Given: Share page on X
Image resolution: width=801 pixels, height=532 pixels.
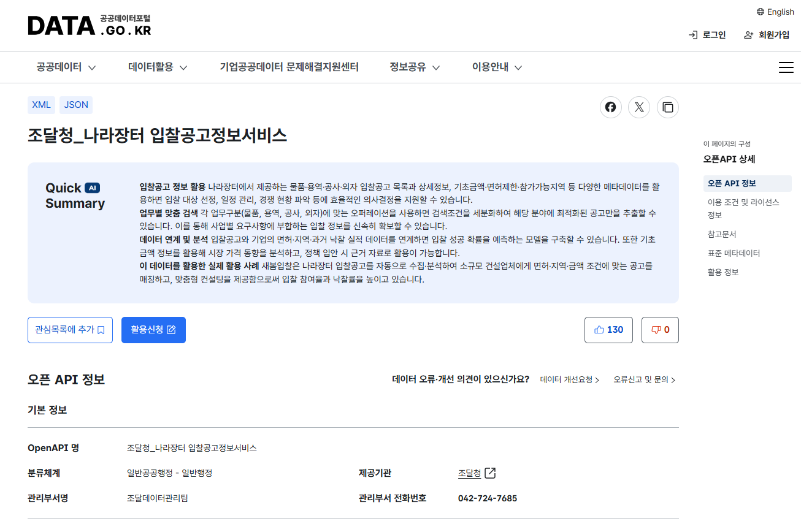Looking at the screenshot, I should click(x=639, y=107).
